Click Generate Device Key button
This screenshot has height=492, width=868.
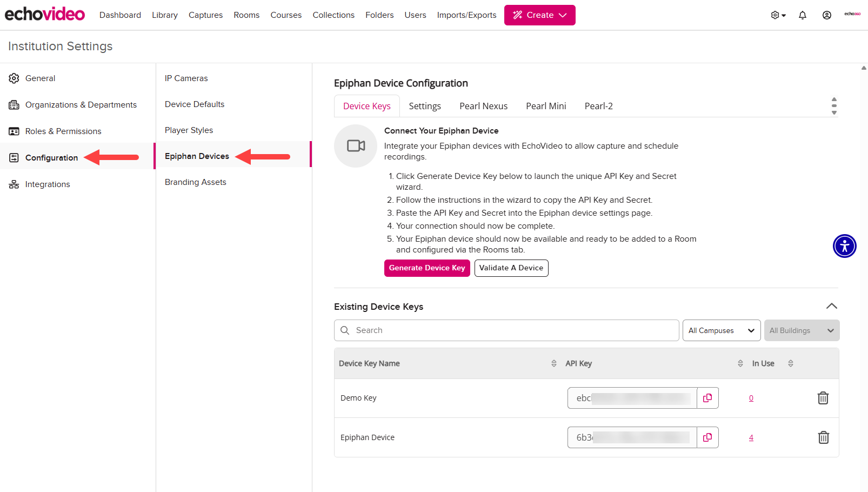(x=427, y=268)
